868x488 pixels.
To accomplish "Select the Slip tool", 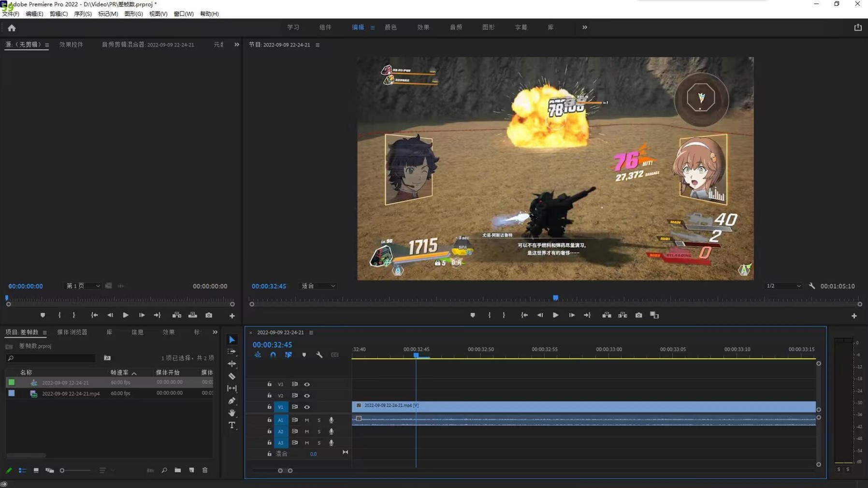I will 232,388.
